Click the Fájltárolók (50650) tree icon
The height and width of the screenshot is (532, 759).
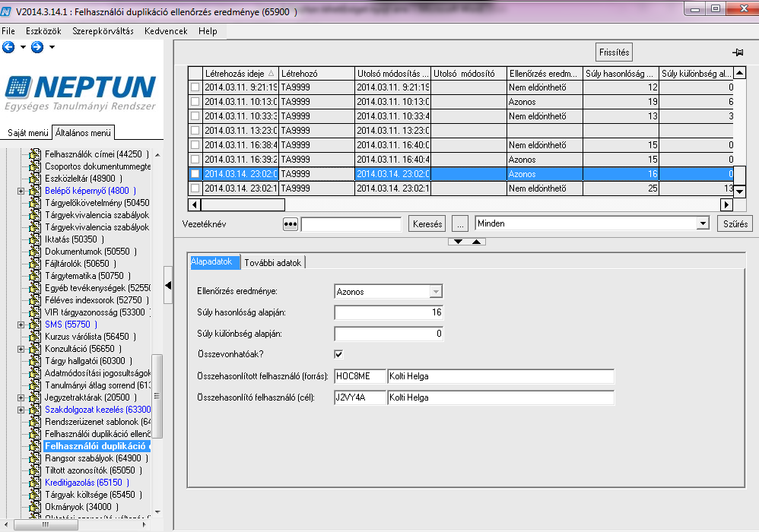click(35, 264)
